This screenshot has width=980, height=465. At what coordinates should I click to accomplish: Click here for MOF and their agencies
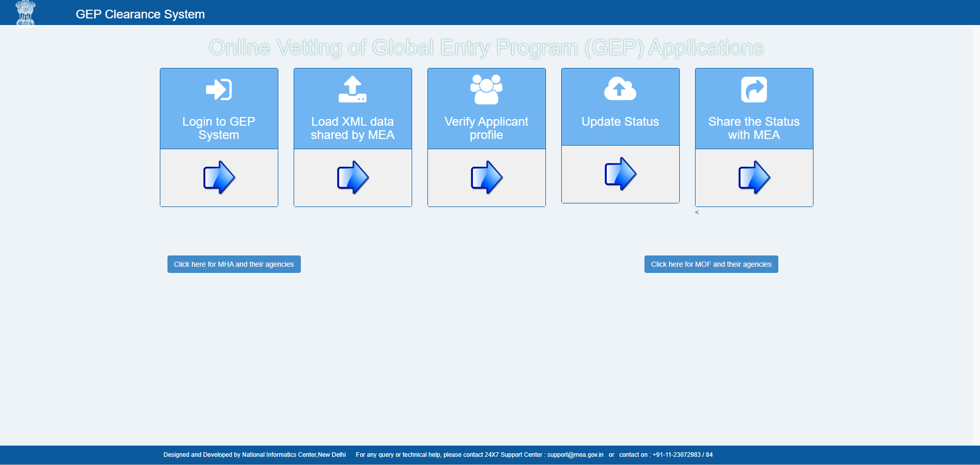[710, 264]
